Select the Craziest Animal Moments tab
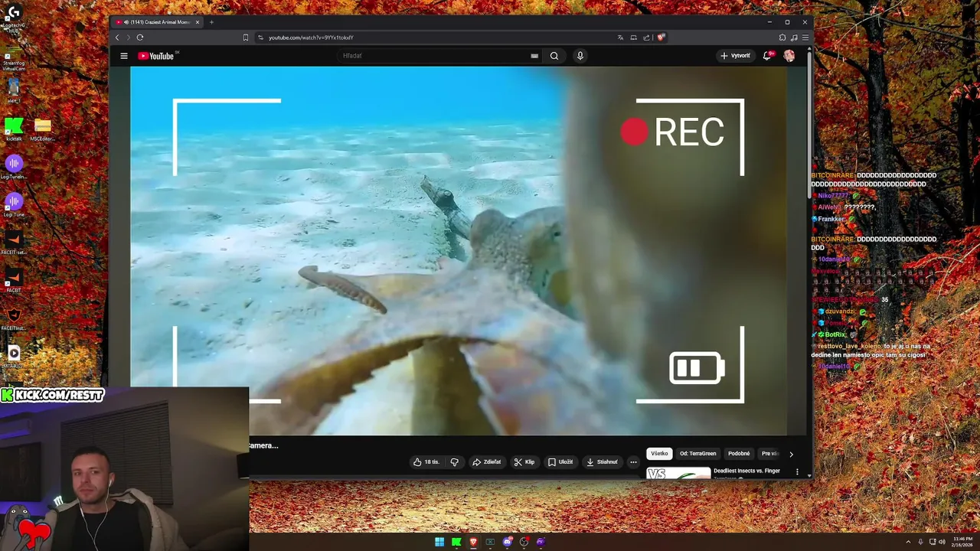Screen dimensions: 980x551 pyautogui.click(x=156, y=22)
